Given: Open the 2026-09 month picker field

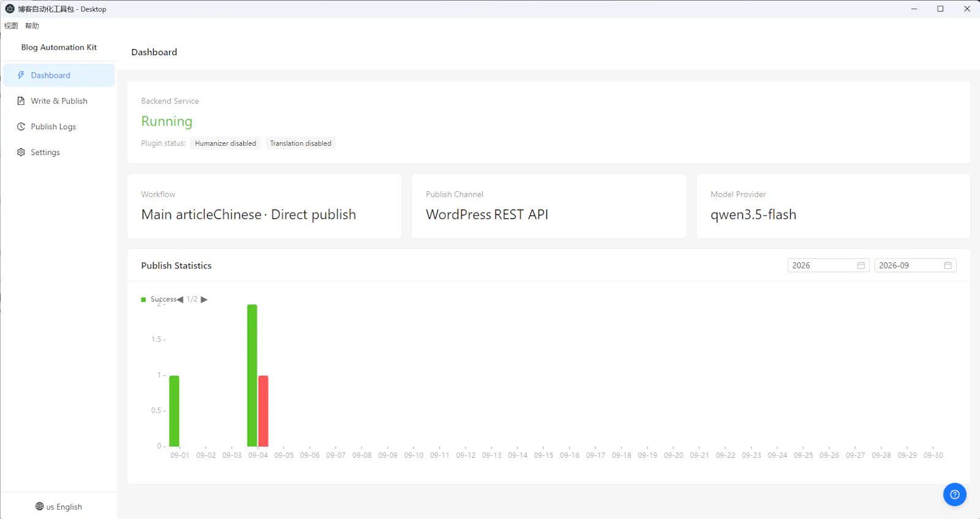Looking at the screenshot, I should click(916, 265).
